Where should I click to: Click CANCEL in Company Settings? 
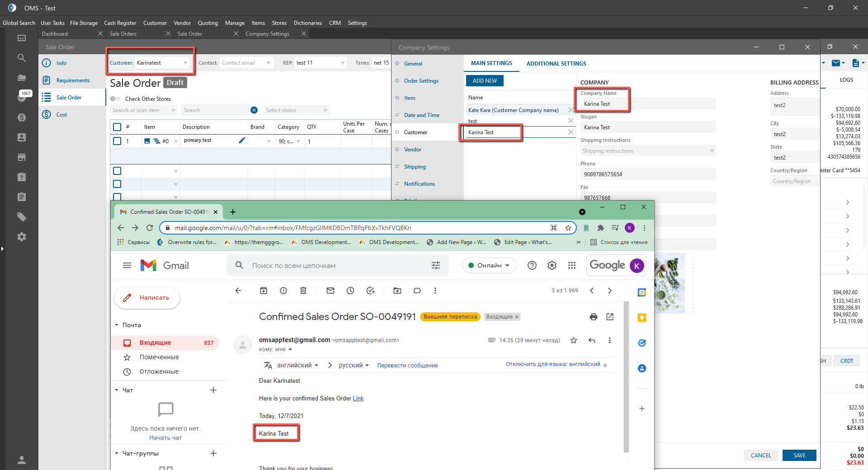point(761,455)
